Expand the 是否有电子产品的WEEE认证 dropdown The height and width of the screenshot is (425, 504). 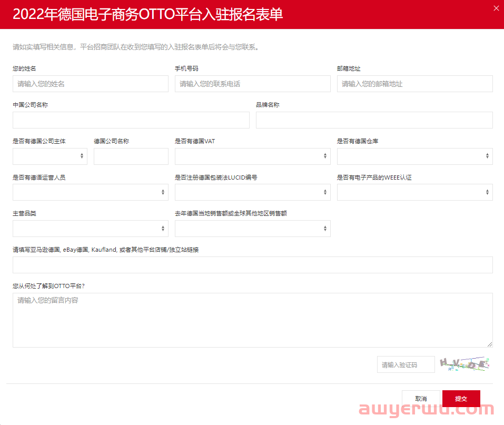click(x=414, y=192)
